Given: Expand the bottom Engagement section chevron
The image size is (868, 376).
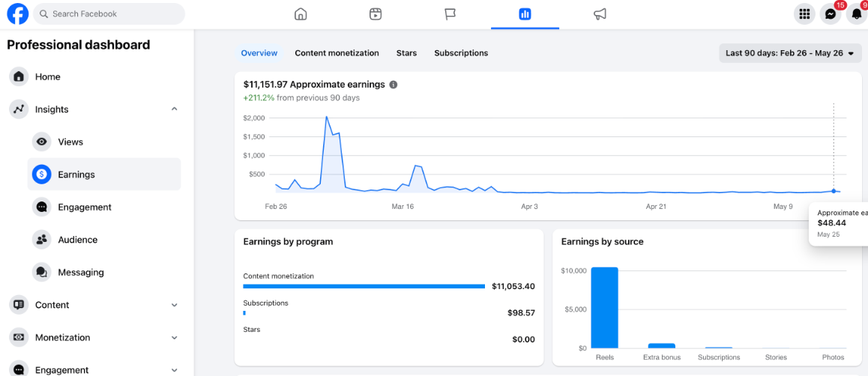Looking at the screenshot, I should 175,370.
